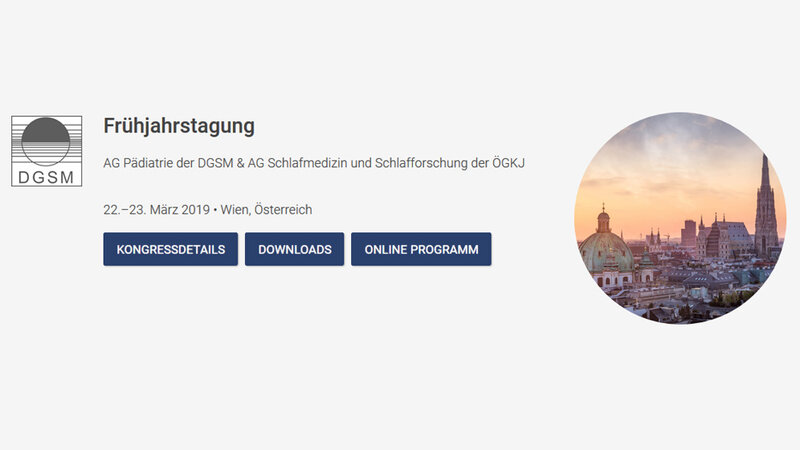The width and height of the screenshot is (800, 450).
Task: Click the Wien, Österreich location text
Action: tap(282, 210)
